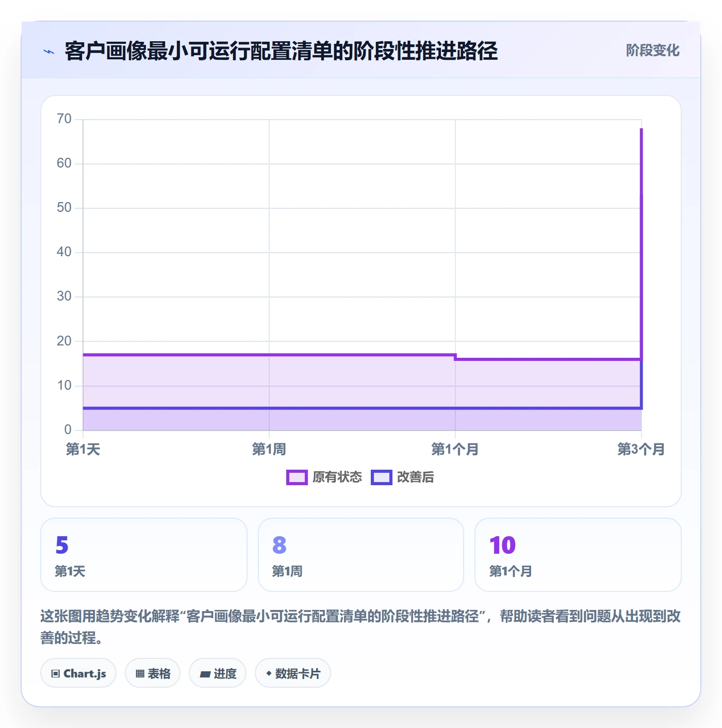
Task: Click the 第1周 x-axis label
Action: tap(269, 450)
